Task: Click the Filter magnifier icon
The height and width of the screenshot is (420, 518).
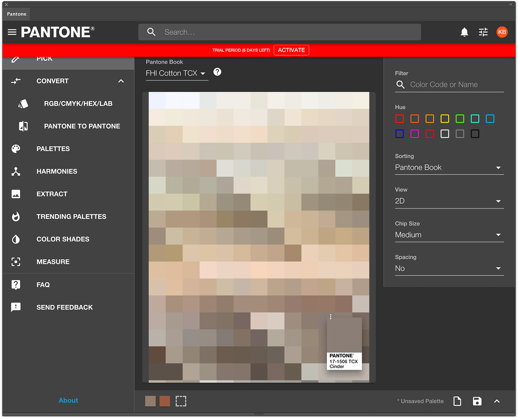Action: (x=401, y=85)
